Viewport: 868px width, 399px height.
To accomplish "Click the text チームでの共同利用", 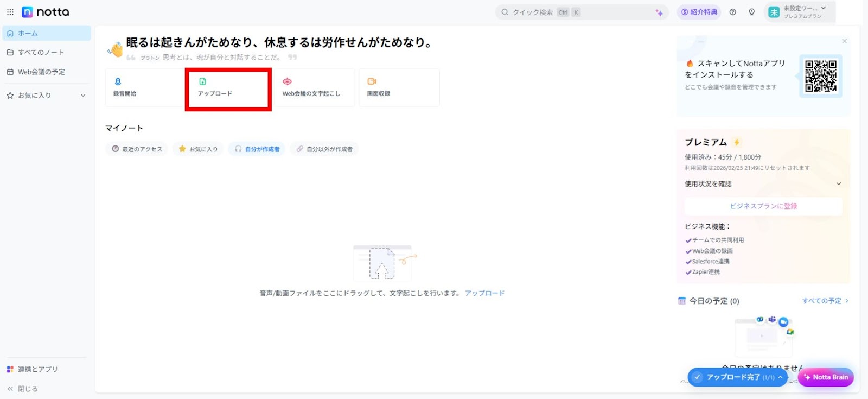I will click(x=718, y=240).
